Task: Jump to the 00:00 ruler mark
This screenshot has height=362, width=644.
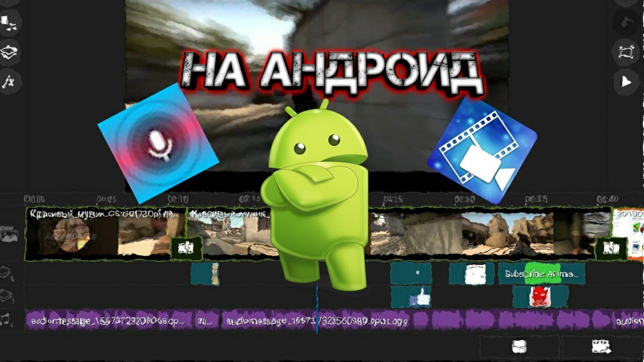Action: [x=35, y=199]
